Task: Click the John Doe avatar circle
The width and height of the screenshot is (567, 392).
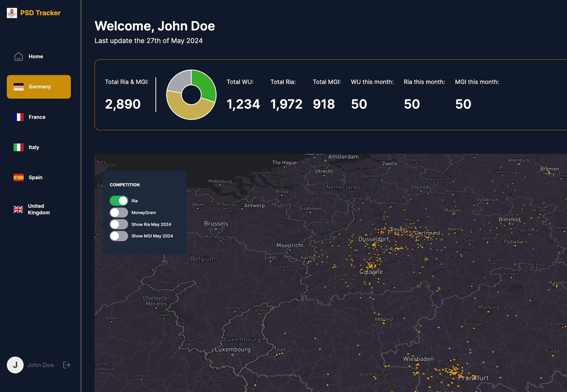Action: click(15, 365)
